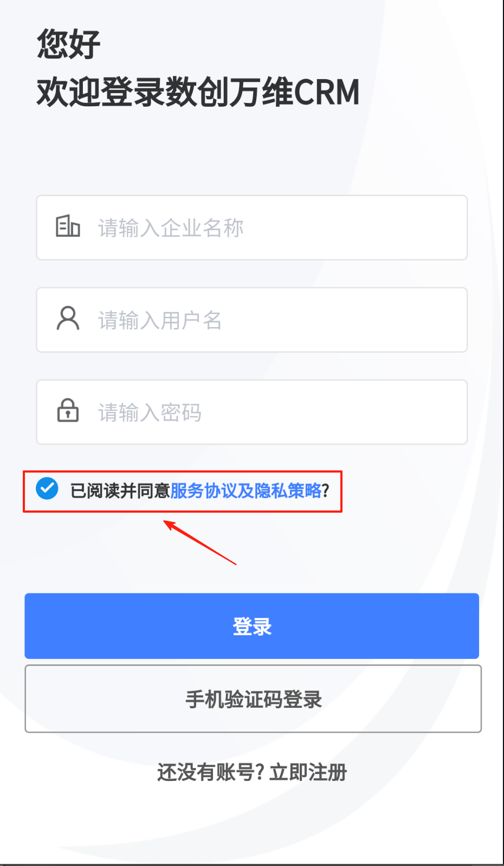
Task: Click the 已阅读并同意 label text
Action: (x=120, y=491)
